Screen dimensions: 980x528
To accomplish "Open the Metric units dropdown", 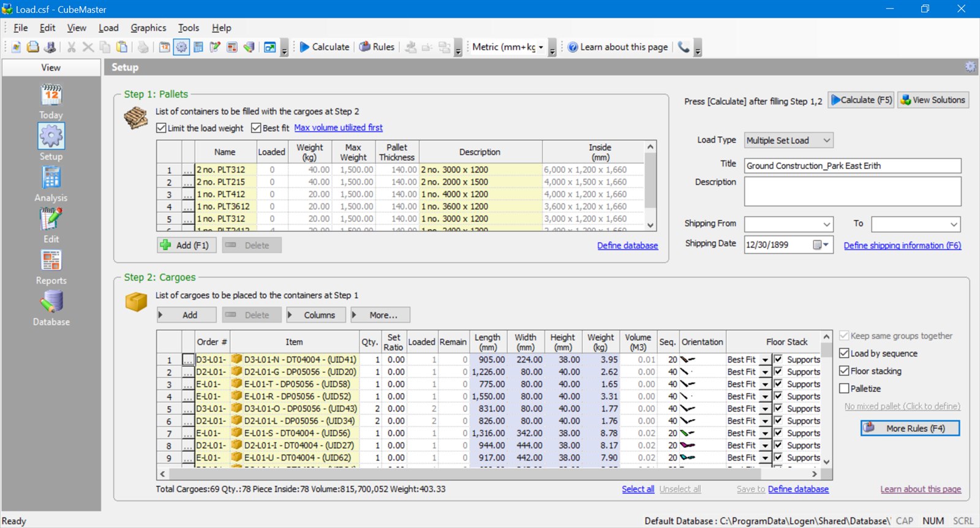I will [x=541, y=47].
